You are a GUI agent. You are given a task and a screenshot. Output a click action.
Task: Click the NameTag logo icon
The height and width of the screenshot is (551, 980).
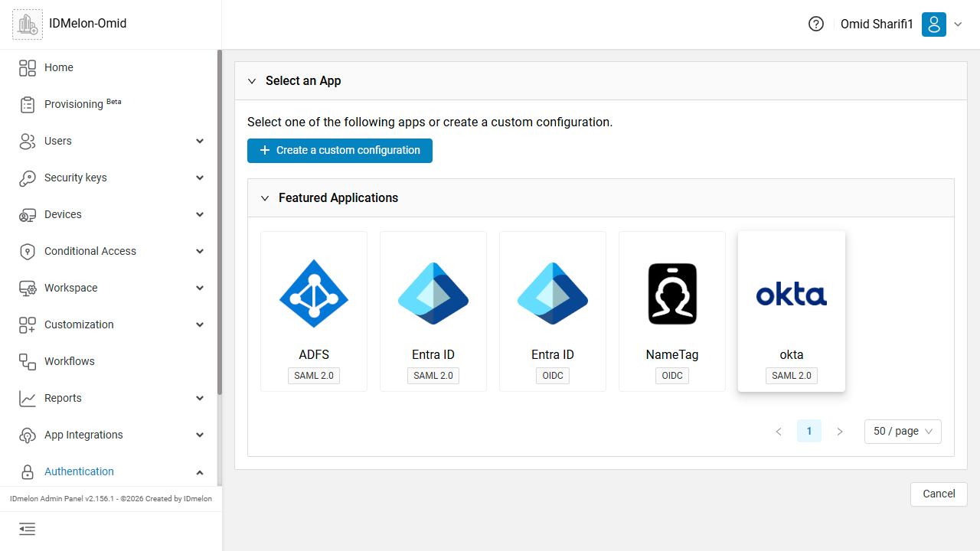pyautogui.click(x=672, y=294)
